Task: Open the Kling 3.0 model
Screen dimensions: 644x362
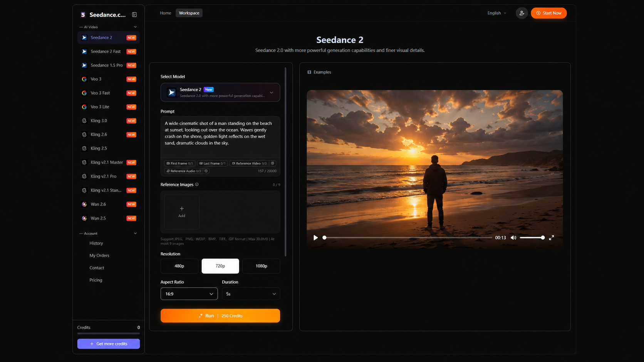Action: click(x=108, y=121)
